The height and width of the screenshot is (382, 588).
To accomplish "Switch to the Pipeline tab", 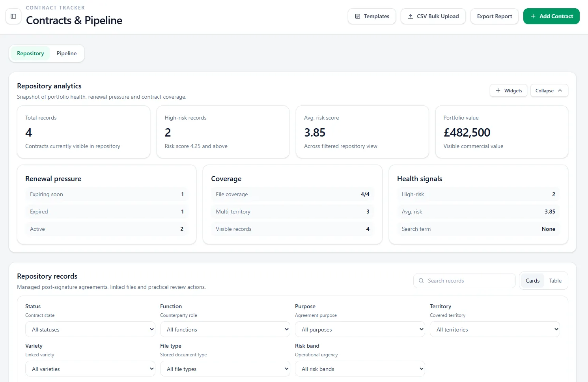I will pyautogui.click(x=67, y=53).
